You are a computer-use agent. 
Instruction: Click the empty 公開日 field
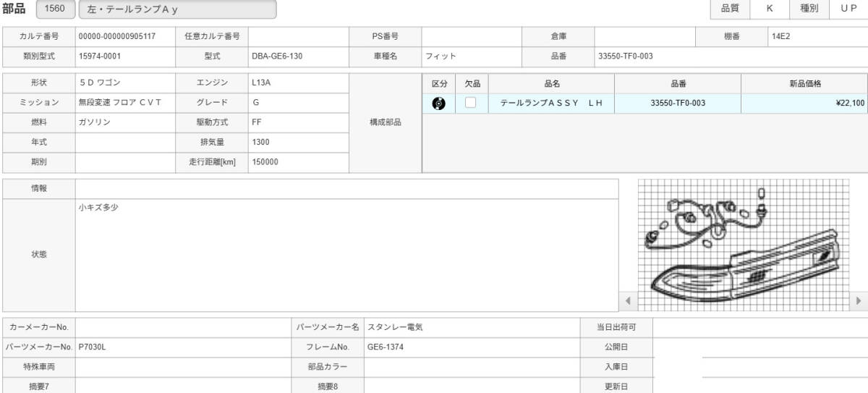[760, 347]
